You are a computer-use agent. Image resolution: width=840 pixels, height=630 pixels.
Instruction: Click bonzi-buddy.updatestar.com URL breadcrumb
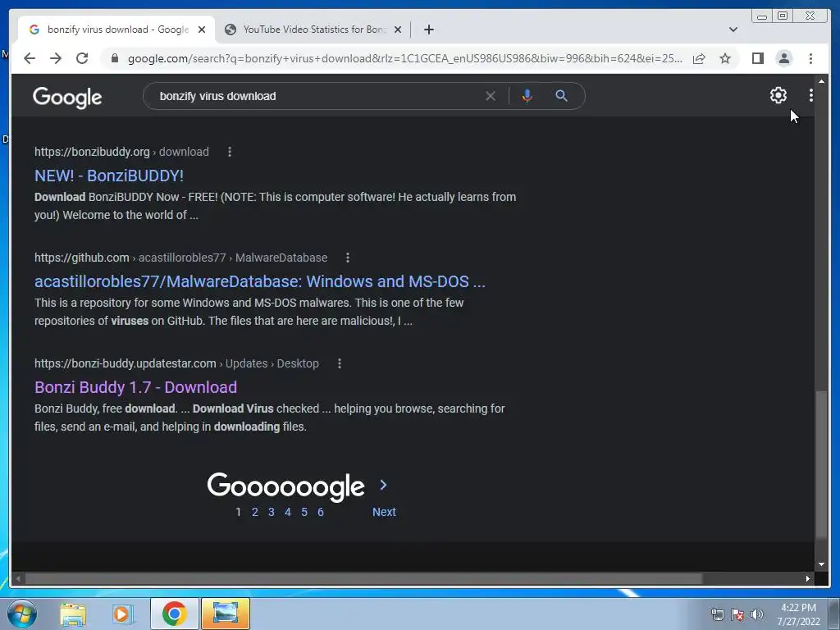pyautogui.click(x=176, y=363)
